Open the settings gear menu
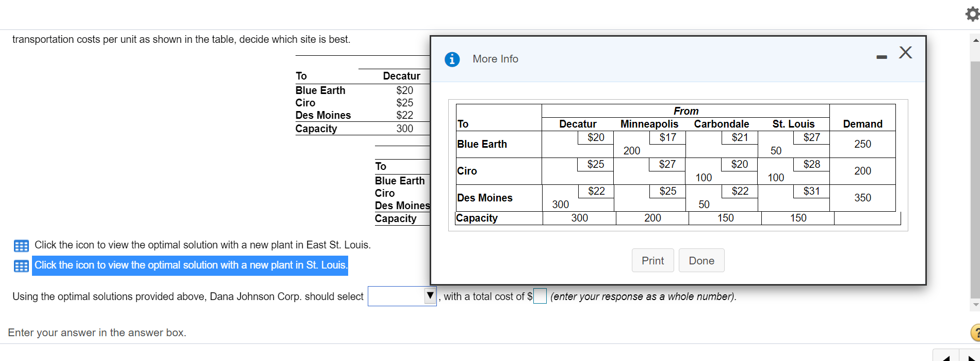 point(972,14)
